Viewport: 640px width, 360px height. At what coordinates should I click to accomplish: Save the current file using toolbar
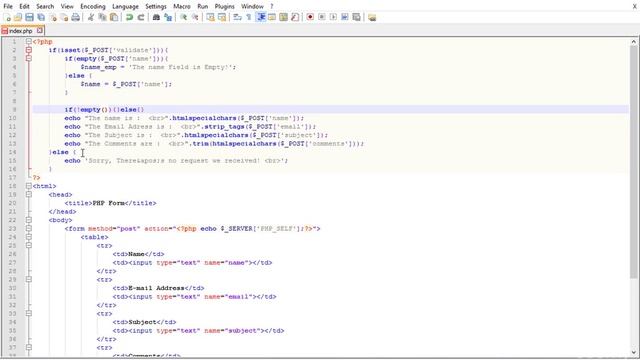29,17
